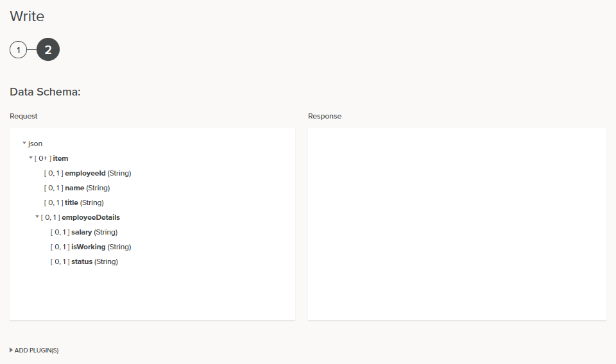Click inside the empty Response panel
The width and height of the screenshot is (616, 364).
(x=457, y=224)
